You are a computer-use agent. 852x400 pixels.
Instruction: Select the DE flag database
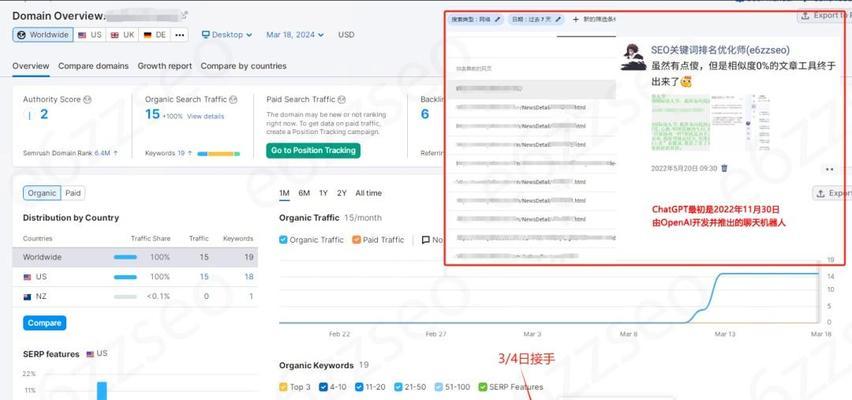tap(154, 35)
